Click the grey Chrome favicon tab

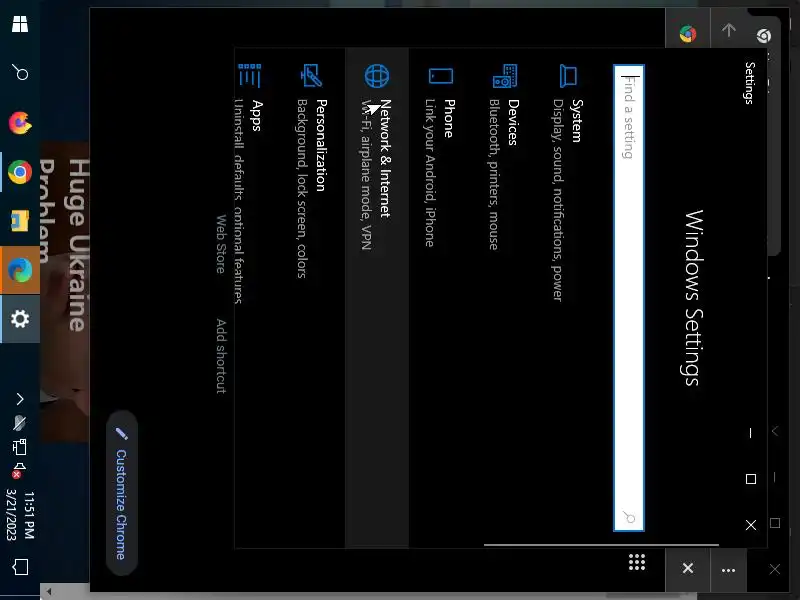tap(764, 36)
